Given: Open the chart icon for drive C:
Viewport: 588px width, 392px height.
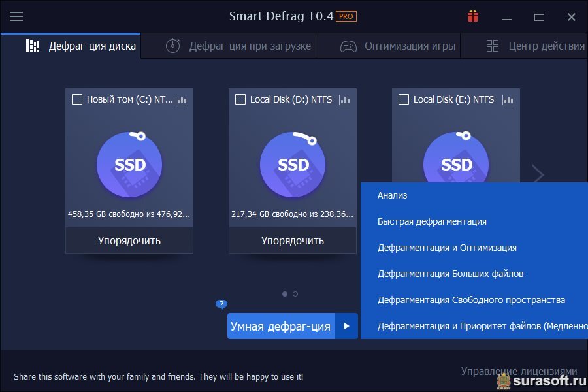Looking at the screenshot, I should coord(181,100).
